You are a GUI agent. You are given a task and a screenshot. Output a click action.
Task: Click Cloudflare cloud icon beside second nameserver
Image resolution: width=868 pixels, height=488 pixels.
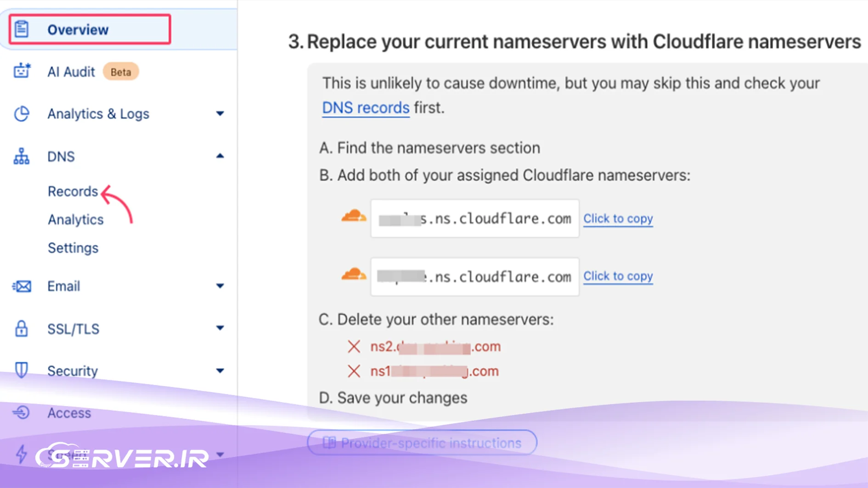pos(354,274)
